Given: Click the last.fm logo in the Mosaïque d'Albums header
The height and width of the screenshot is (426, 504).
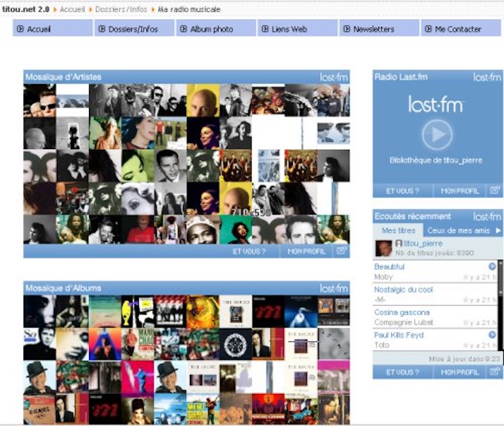Looking at the screenshot, I should [x=334, y=289].
